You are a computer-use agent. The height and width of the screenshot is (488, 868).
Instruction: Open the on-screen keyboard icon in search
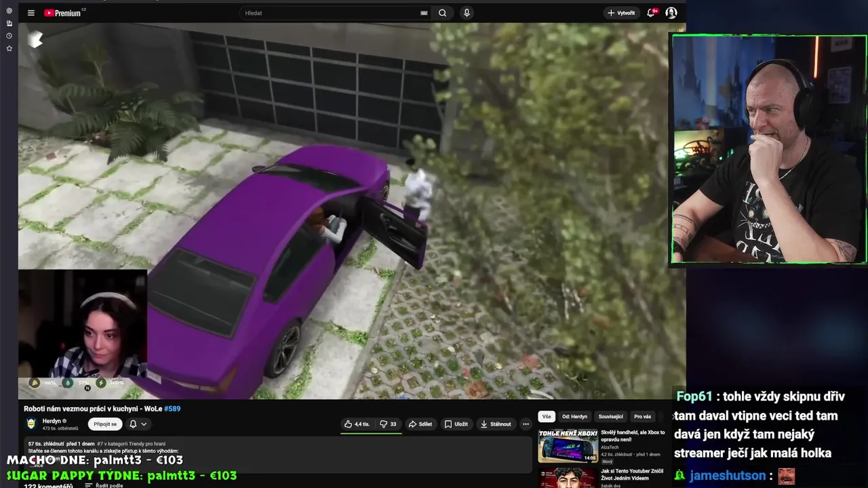pyautogui.click(x=424, y=13)
